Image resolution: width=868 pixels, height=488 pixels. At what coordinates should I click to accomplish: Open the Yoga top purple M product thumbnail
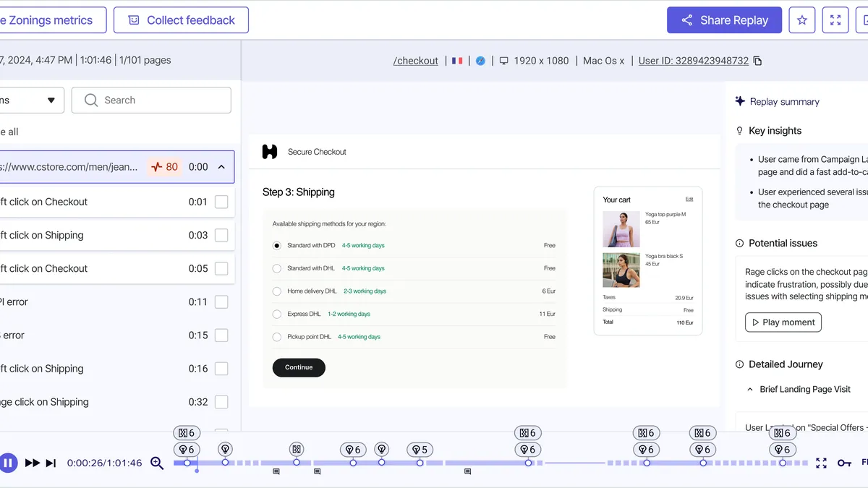tap(621, 229)
